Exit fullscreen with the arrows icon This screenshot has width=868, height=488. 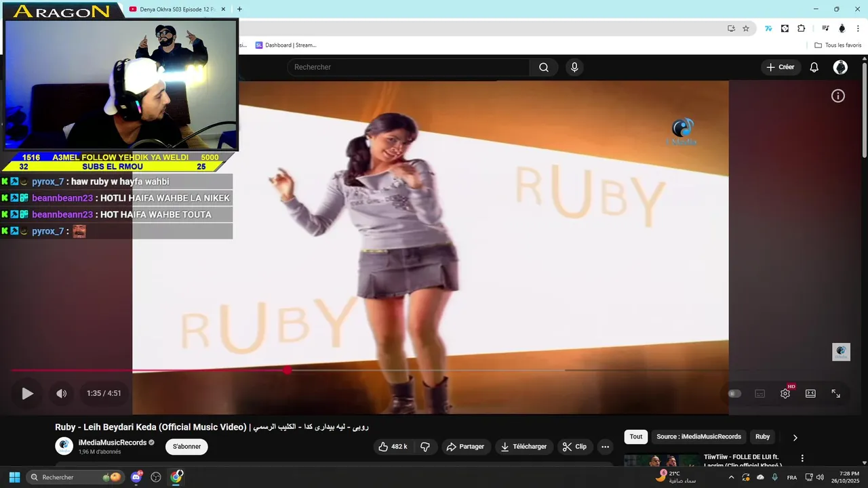click(x=836, y=393)
